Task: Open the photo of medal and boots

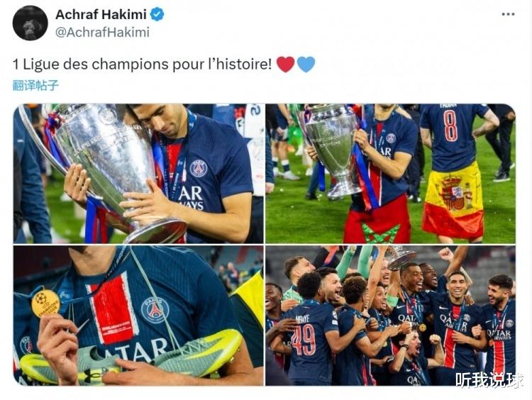Action: click(138, 316)
